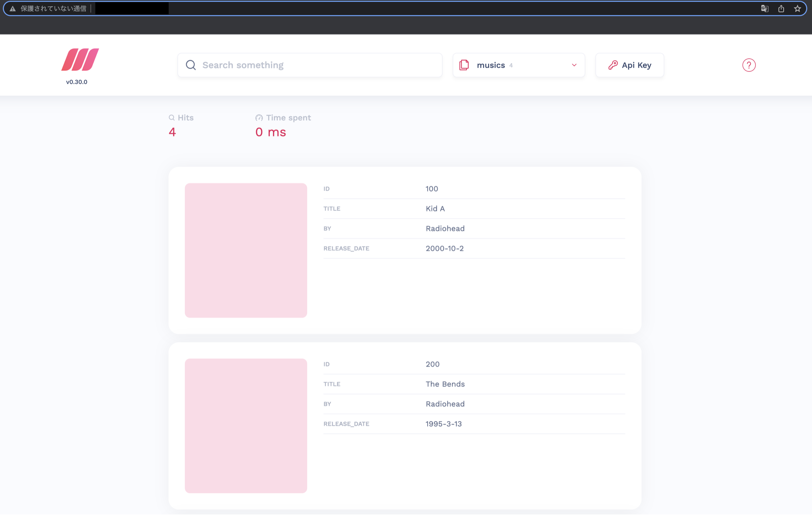Click The Bends title value
Screen dimensions: 812x516
(x=445, y=384)
